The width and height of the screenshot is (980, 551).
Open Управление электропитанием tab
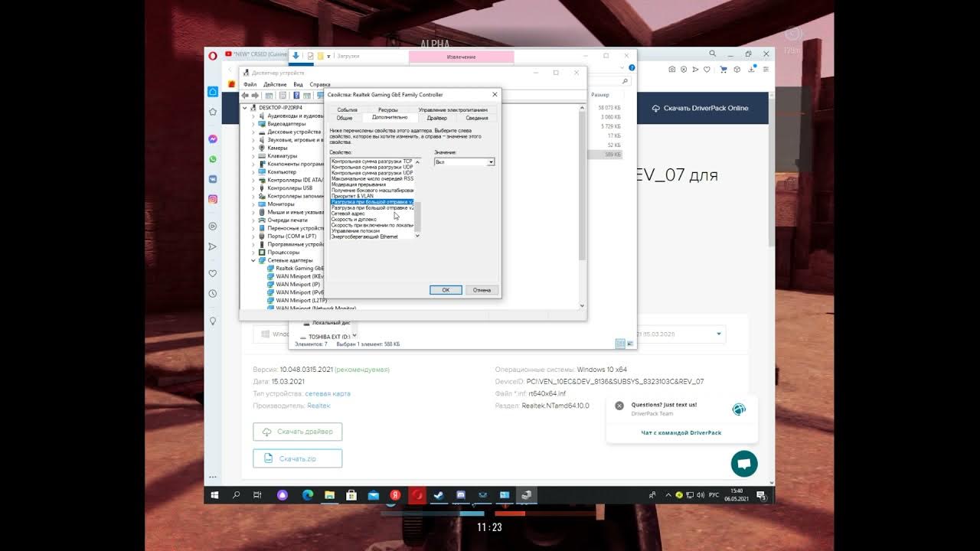[453, 110]
